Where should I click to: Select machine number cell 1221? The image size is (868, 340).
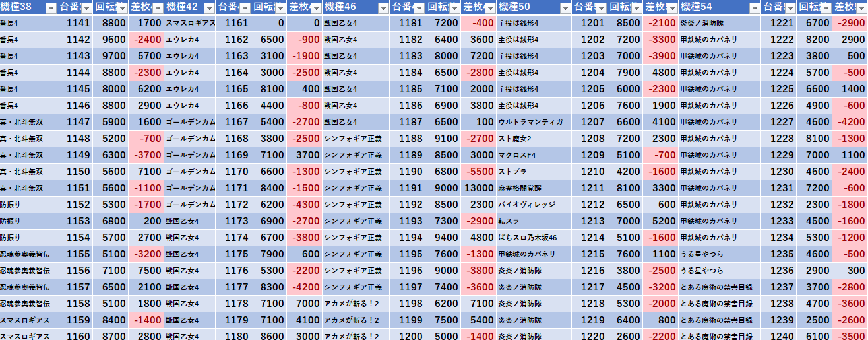pyautogui.click(x=779, y=23)
